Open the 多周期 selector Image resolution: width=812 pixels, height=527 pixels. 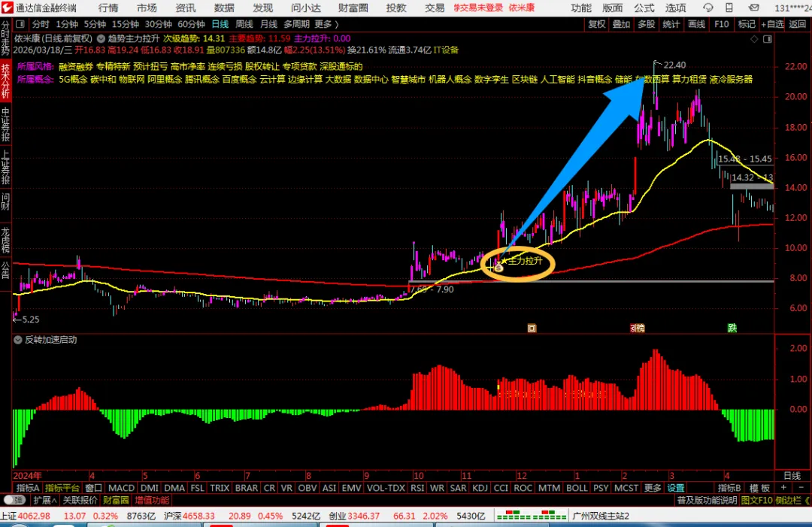[296, 24]
